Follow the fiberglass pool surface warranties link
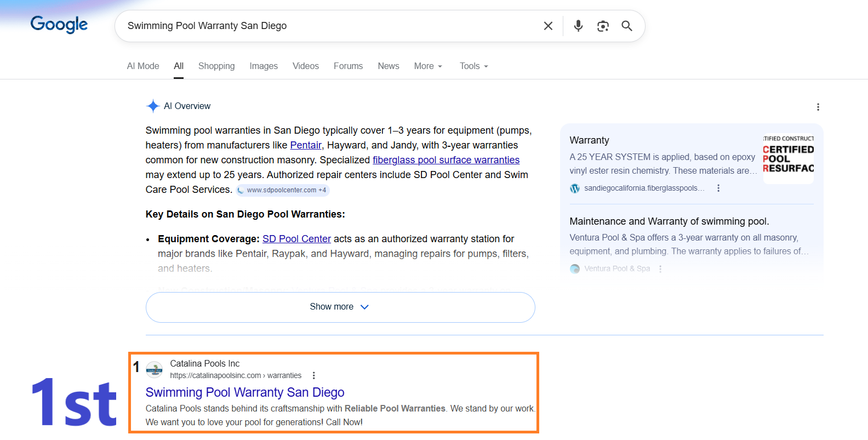This screenshot has width=868, height=440. tap(446, 160)
